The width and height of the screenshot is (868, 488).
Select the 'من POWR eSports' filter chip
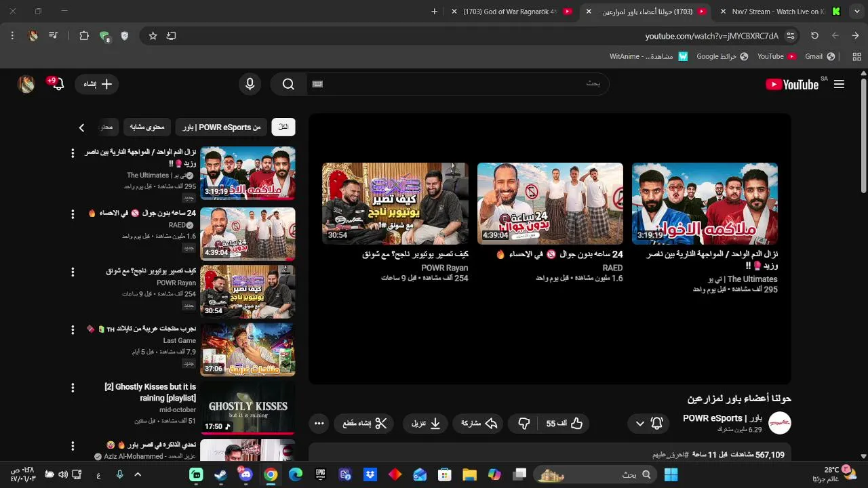click(222, 127)
